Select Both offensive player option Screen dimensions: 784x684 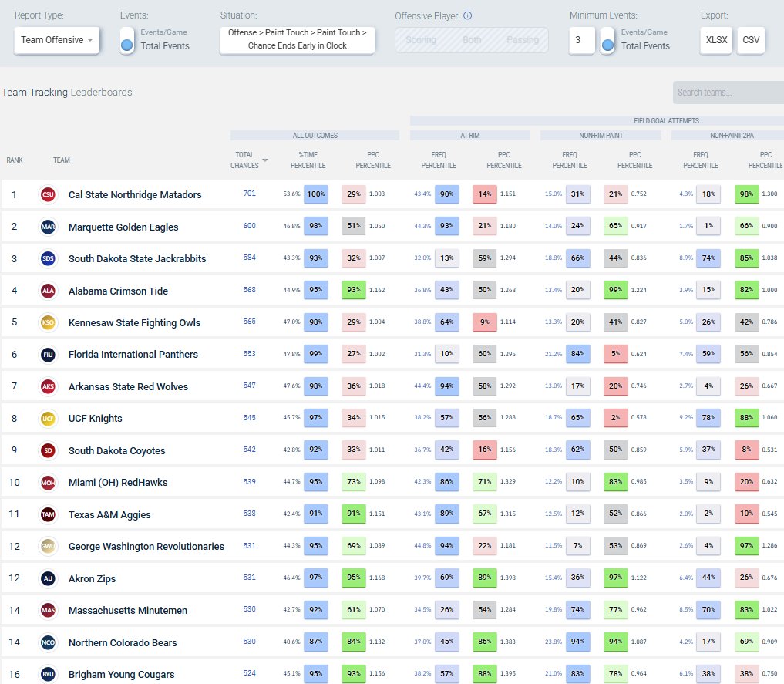[472, 40]
